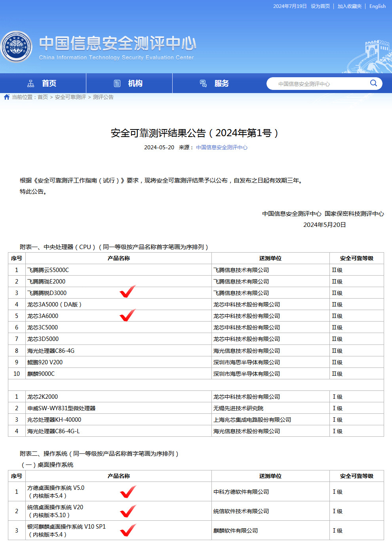
Task: Click the site logo emblem
Action: coord(16,47)
